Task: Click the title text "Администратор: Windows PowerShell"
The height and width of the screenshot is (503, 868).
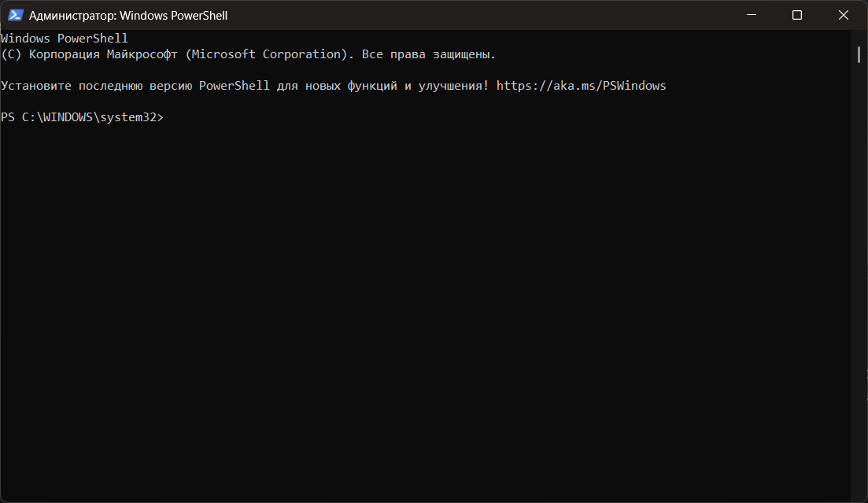Action: [x=128, y=15]
